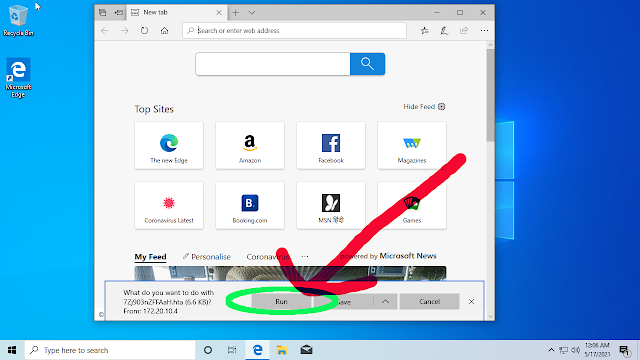
Task: Switch to the Coronavirus feed tab
Action: [267, 257]
